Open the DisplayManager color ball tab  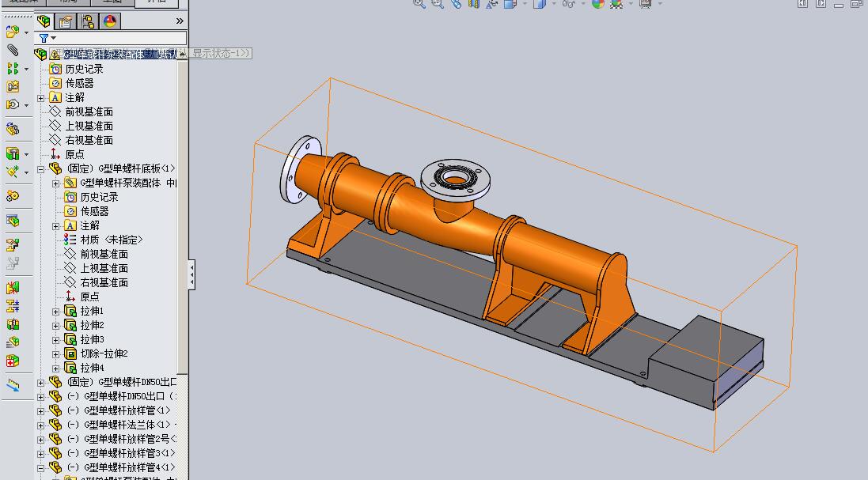point(110,21)
